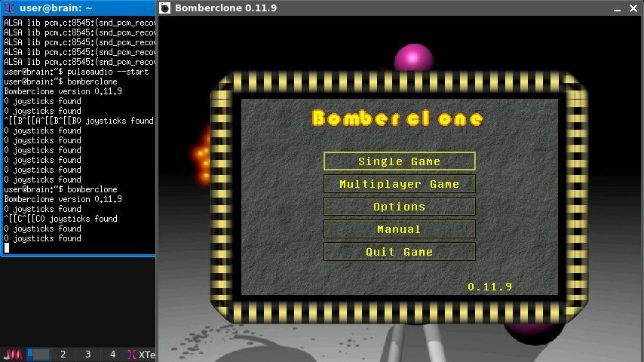Image resolution: width=644 pixels, height=362 pixels.
Task: Open the Options menu entry
Action: [399, 207]
